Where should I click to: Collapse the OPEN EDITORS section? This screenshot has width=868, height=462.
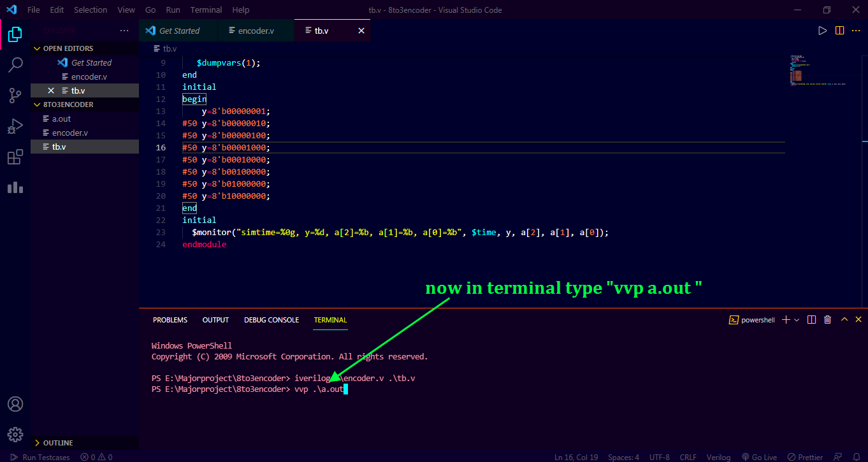click(x=85, y=48)
